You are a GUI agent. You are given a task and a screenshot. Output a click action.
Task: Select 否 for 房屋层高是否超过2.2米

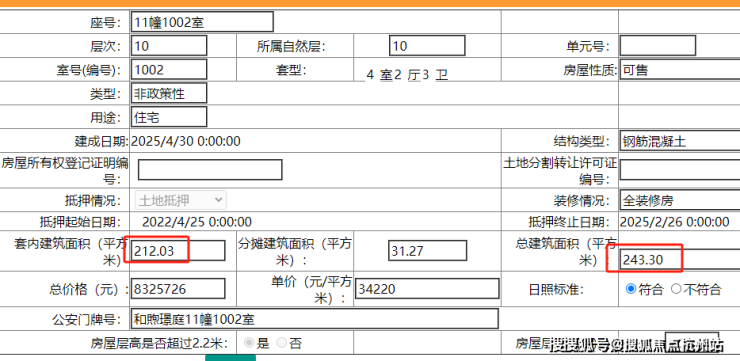point(281,343)
